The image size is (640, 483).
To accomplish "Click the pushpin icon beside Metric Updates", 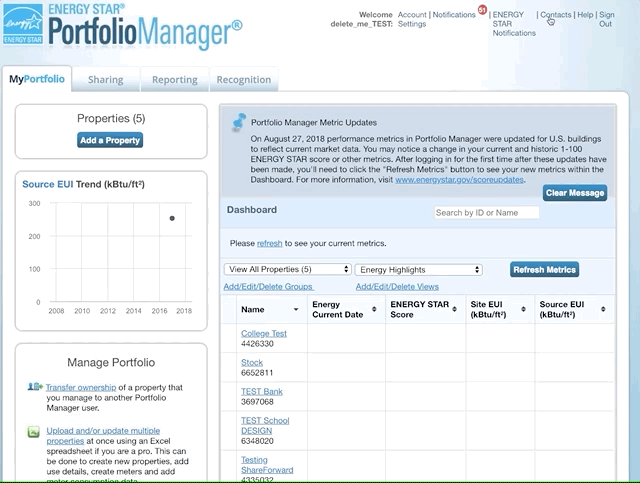I will (239, 122).
